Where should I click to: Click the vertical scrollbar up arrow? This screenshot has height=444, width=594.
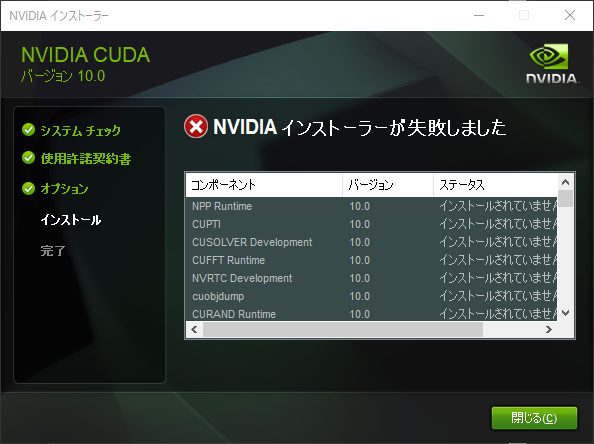tap(566, 182)
